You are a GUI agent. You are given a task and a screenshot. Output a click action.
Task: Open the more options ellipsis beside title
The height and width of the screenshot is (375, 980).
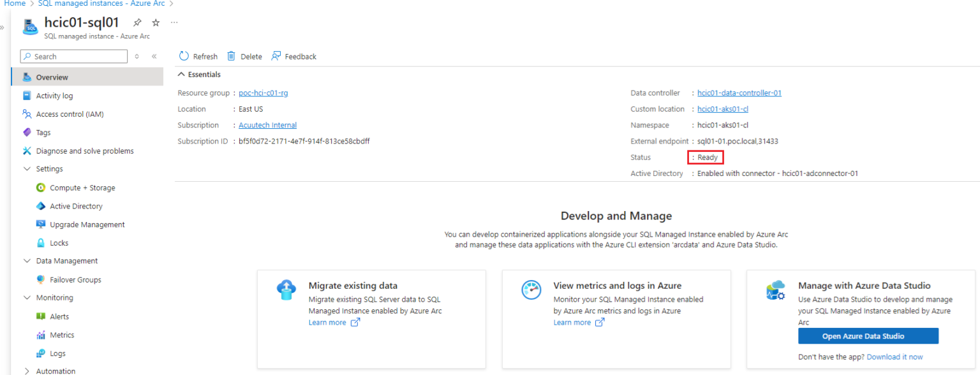tap(174, 22)
